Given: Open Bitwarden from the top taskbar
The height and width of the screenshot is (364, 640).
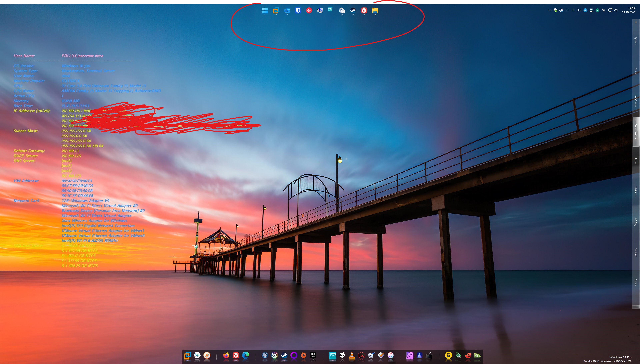Looking at the screenshot, I should click(298, 10).
